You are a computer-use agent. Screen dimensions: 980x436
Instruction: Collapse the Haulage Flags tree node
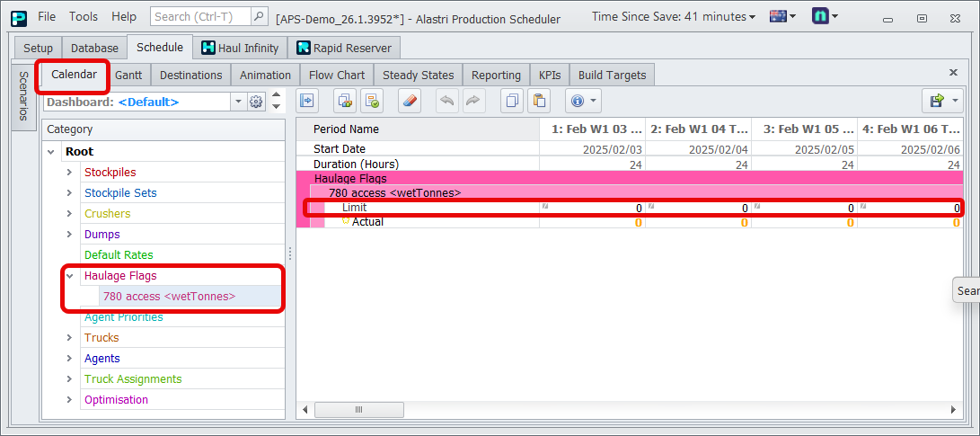point(69,276)
